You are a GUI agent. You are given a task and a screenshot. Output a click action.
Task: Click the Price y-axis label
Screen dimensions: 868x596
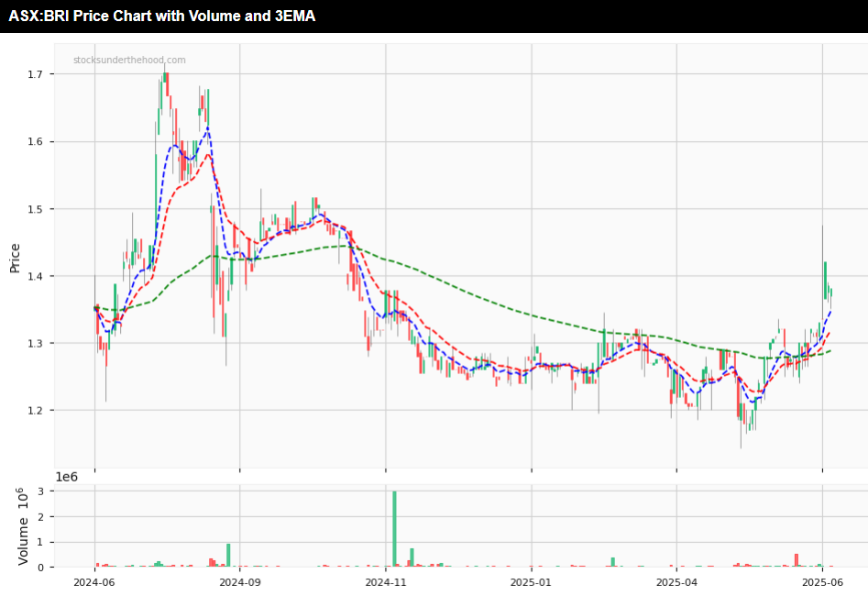[15, 259]
